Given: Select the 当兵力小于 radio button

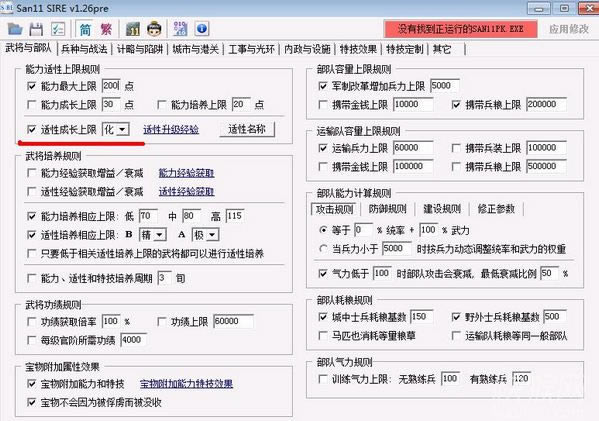Looking at the screenshot, I should click(x=323, y=249).
